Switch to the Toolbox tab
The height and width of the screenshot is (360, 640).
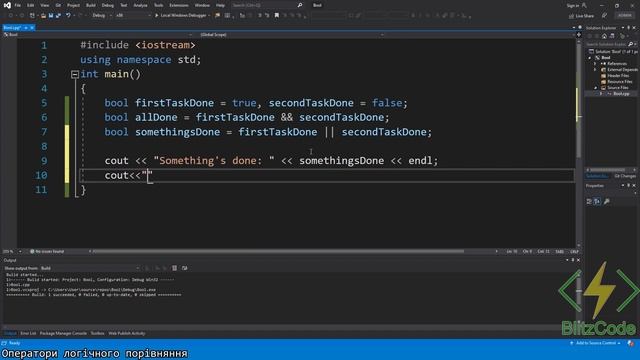click(97, 333)
